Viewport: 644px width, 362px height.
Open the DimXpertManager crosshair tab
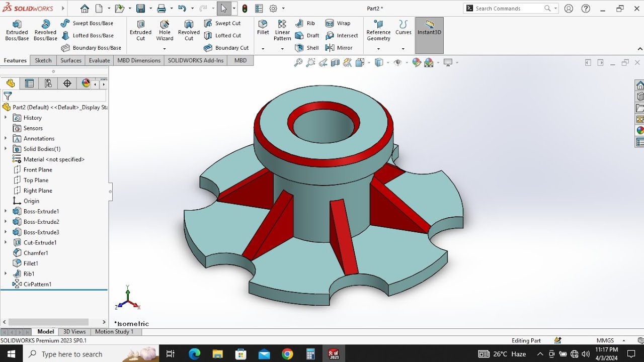67,83
